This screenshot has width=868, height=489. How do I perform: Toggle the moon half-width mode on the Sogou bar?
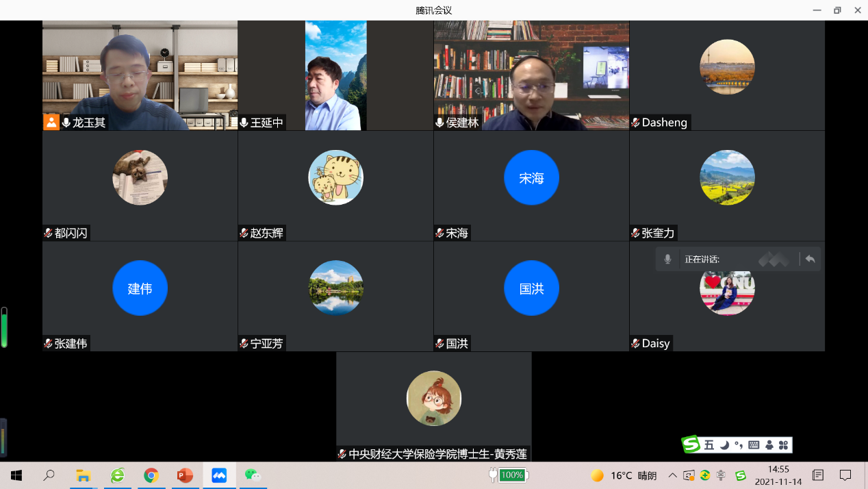tap(724, 445)
